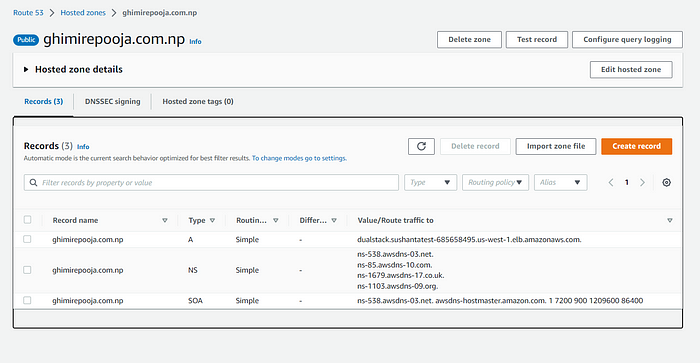Viewport: 700px width, 363px height.
Task: Navigate to Hosted zones breadcrumb
Action: pos(83,13)
